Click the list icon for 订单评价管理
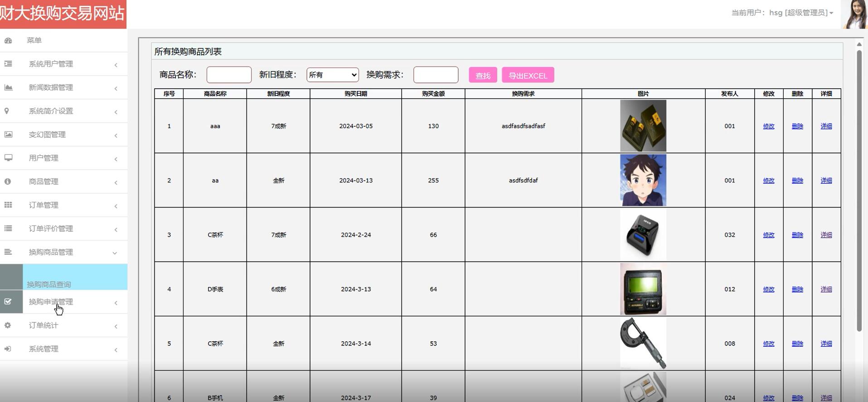 click(8, 229)
